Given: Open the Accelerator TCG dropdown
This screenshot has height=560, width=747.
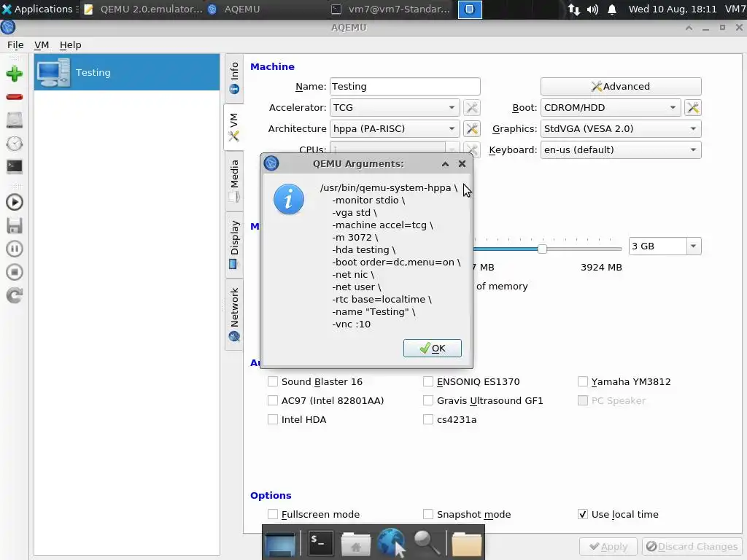Looking at the screenshot, I should (395, 108).
